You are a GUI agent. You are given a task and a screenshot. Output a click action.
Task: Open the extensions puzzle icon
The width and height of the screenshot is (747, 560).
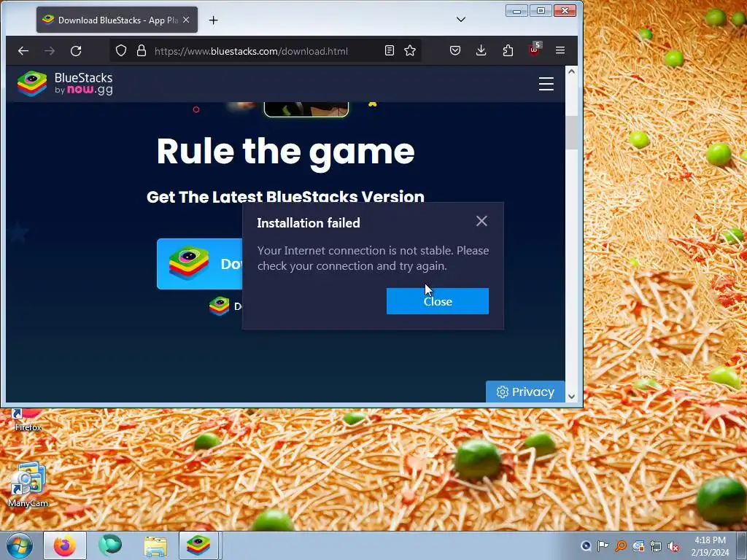click(x=508, y=50)
